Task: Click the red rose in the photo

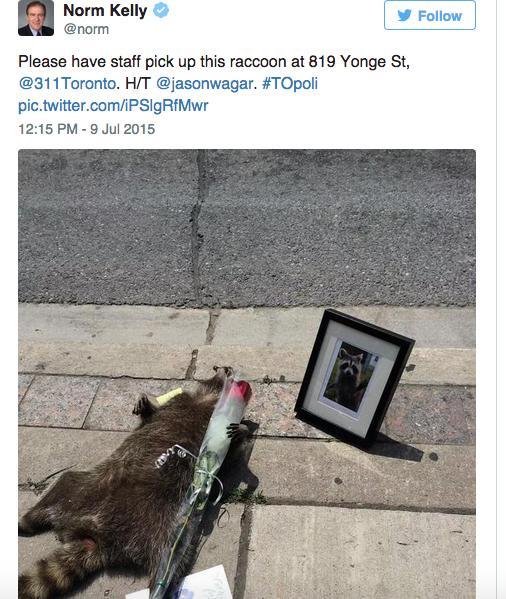Action: point(240,393)
